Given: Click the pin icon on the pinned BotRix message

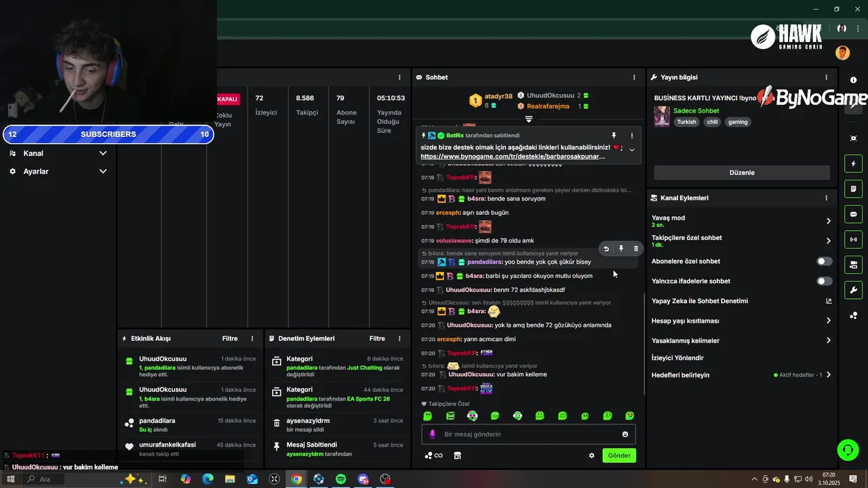Looking at the screenshot, I should tap(614, 136).
